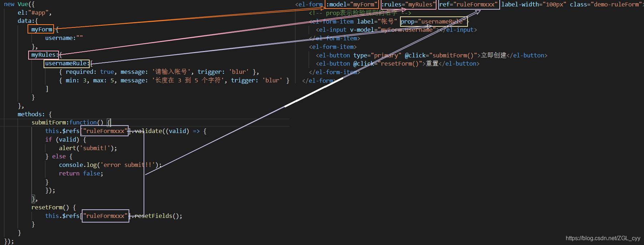The width and height of the screenshot is (644, 245).
Task: Click the HTML comment about prop
Action: (360, 13)
